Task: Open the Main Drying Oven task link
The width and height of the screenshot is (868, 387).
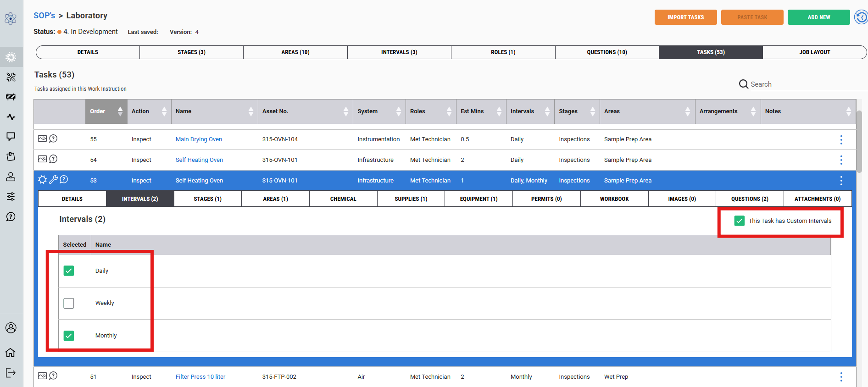Action: coord(199,139)
